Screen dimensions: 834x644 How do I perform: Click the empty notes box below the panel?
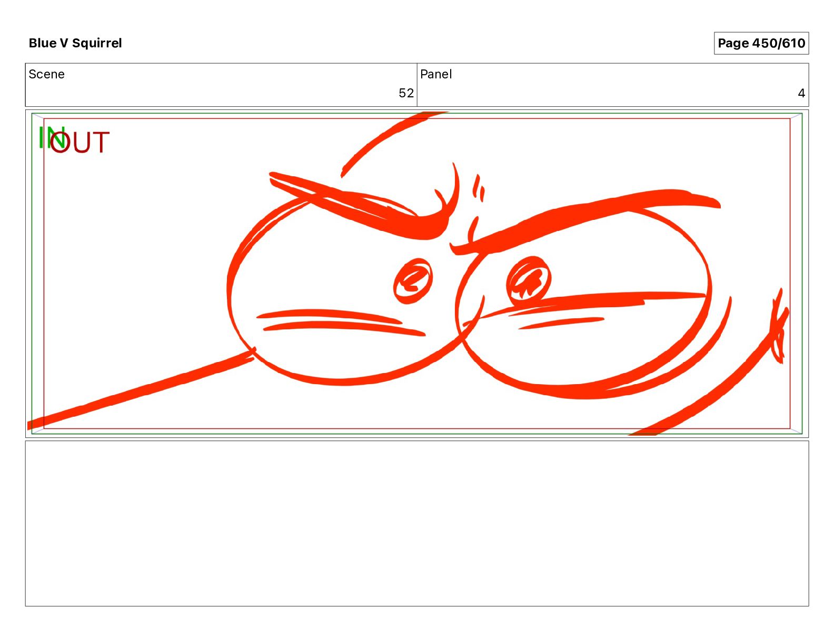click(417, 524)
